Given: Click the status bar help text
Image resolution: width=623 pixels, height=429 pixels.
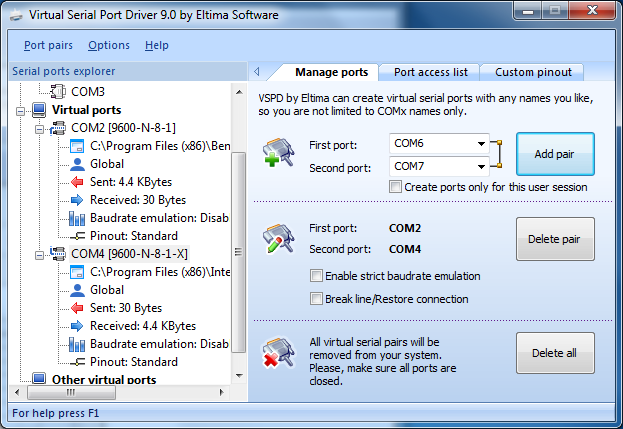Looking at the screenshot, I should [x=56, y=413].
